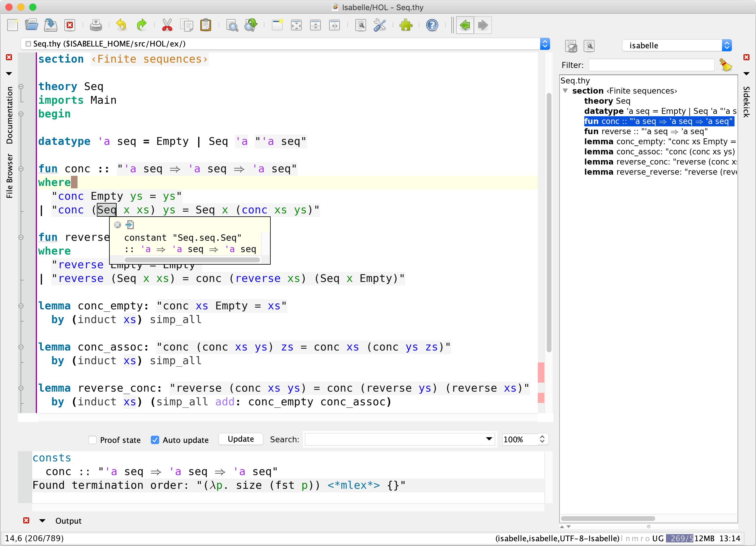Open the File Browser side tab
The width and height of the screenshot is (756, 546).
9,176
